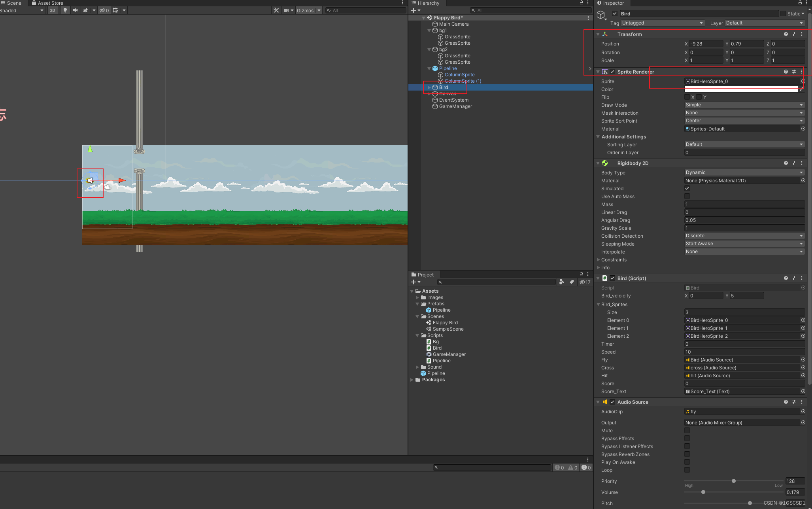The width and height of the screenshot is (812, 509).
Task: Uncheck Simulated on Rigidbody 2D
Action: [x=687, y=188]
